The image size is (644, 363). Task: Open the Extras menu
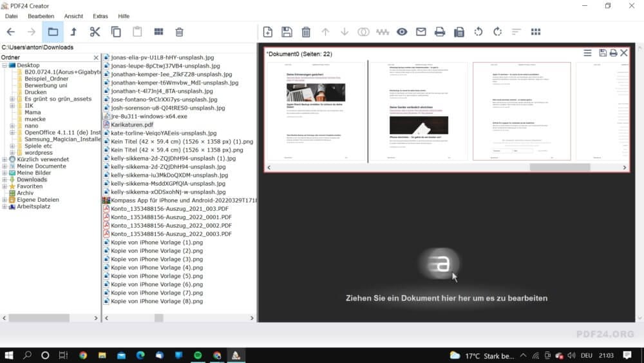point(100,16)
